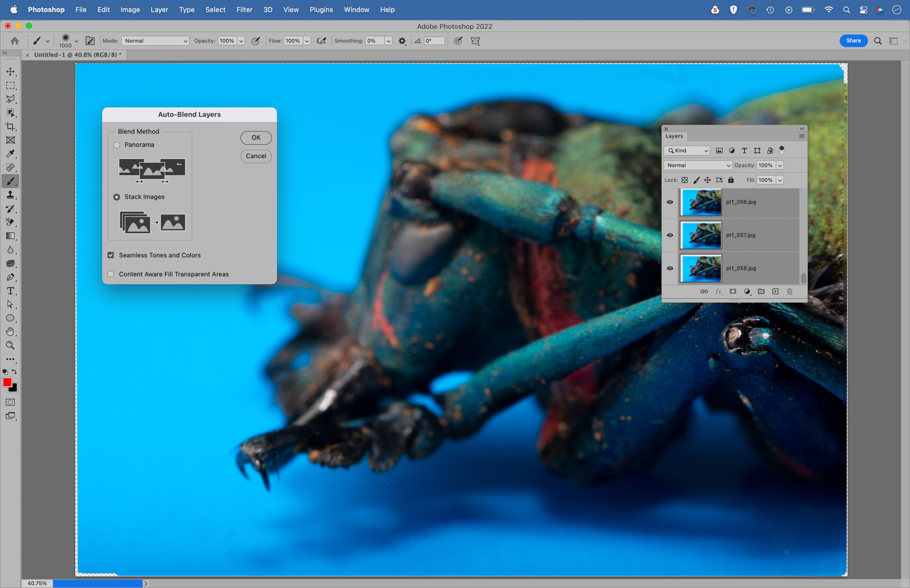Select the Move tool
The height and width of the screenshot is (588, 910).
(x=10, y=72)
